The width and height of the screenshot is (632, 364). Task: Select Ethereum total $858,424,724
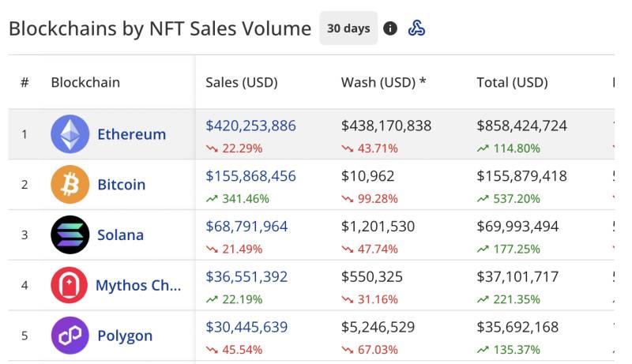522,126
